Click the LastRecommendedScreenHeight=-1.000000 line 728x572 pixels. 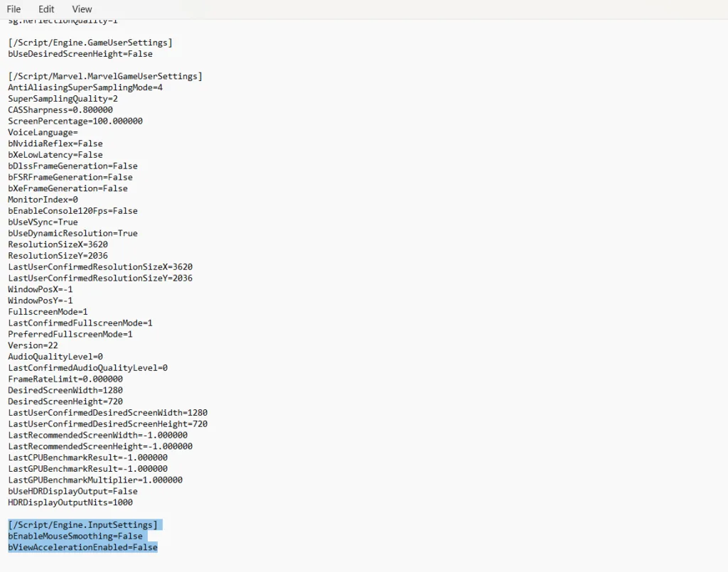[100, 446]
